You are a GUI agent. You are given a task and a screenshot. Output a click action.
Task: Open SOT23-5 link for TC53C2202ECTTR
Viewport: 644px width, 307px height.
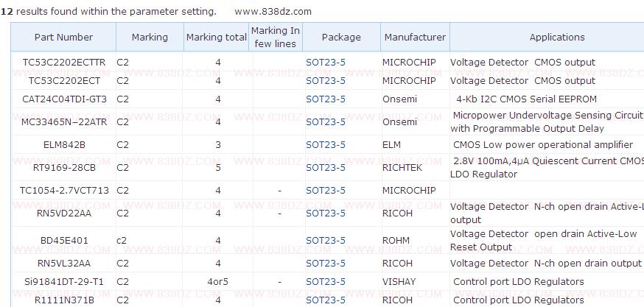click(326, 63)
